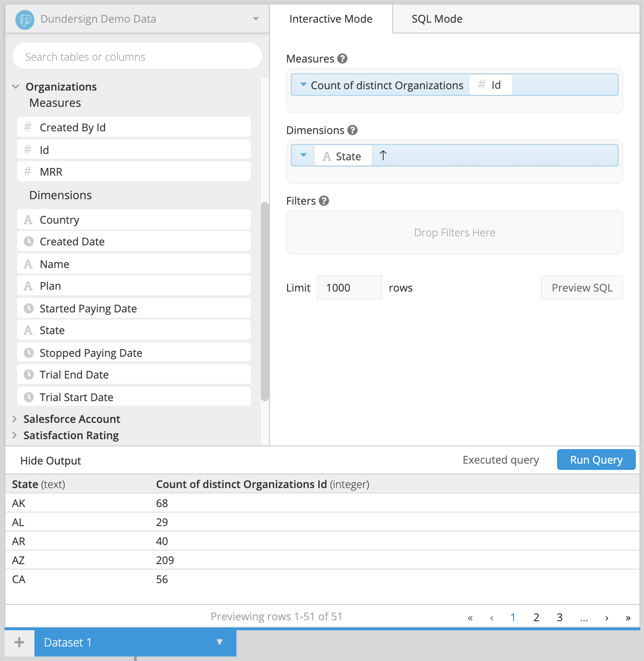Toggle the State ascending sort arrow

[x=383, y=156]
